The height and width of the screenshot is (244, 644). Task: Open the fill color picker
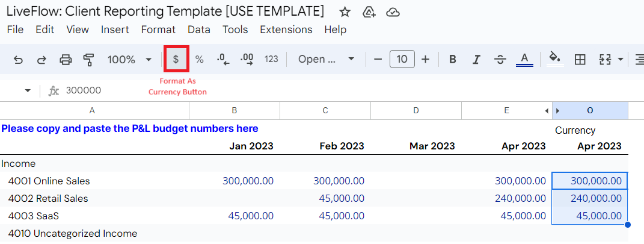555,59
